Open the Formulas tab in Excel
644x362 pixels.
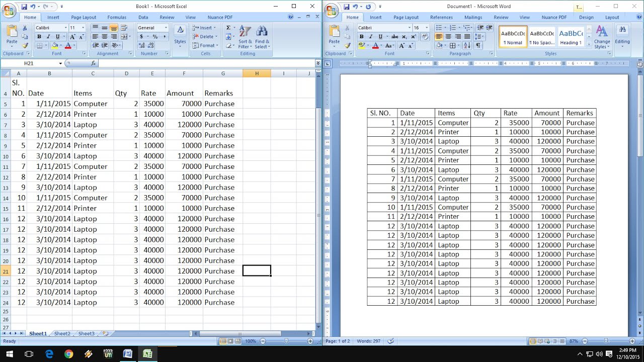[117, 17]
